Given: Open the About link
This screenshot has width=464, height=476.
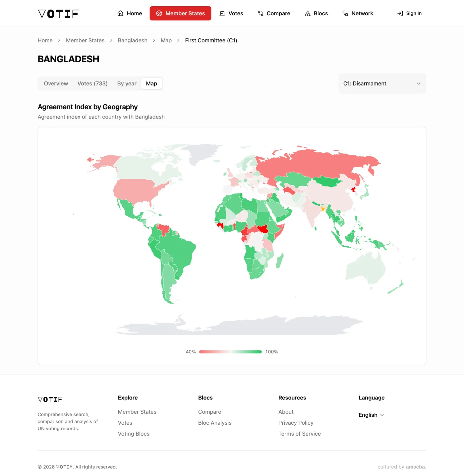Looking at the screenshot, I should (286, 412).
